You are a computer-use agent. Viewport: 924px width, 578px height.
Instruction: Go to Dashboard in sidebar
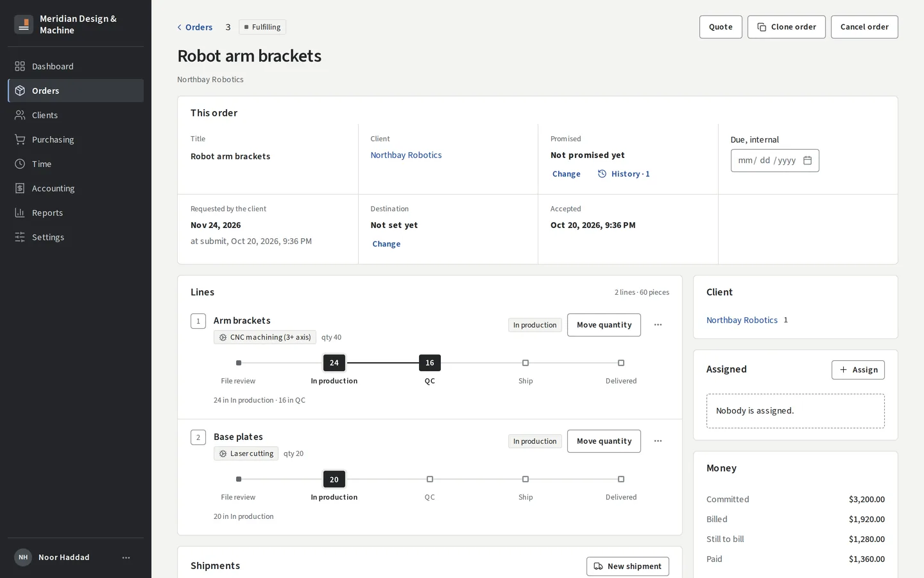coord(76,66)
